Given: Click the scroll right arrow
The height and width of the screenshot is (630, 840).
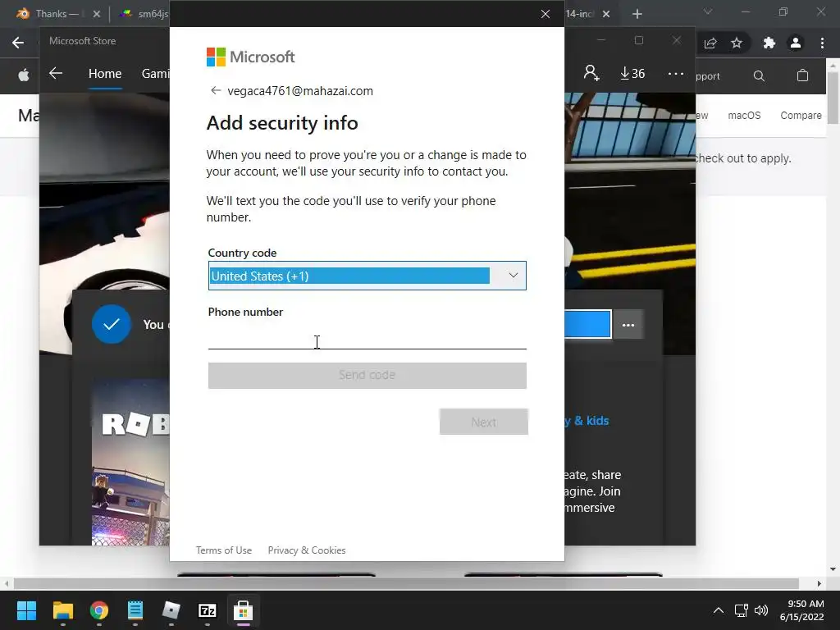Looking at the screenshot, I should (x=819, y=583).
